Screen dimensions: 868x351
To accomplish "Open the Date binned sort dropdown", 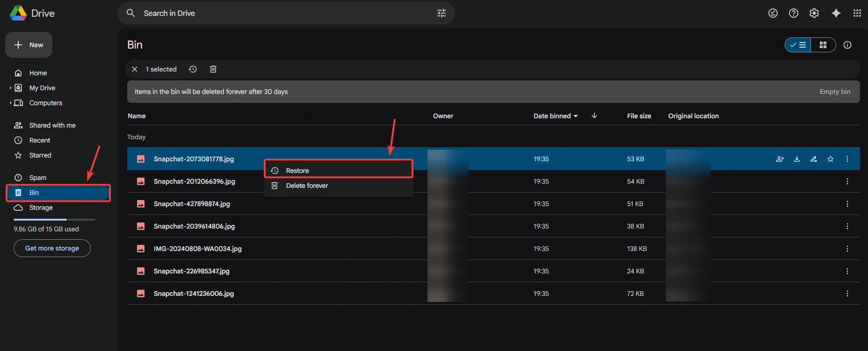I will coord(556,116).
